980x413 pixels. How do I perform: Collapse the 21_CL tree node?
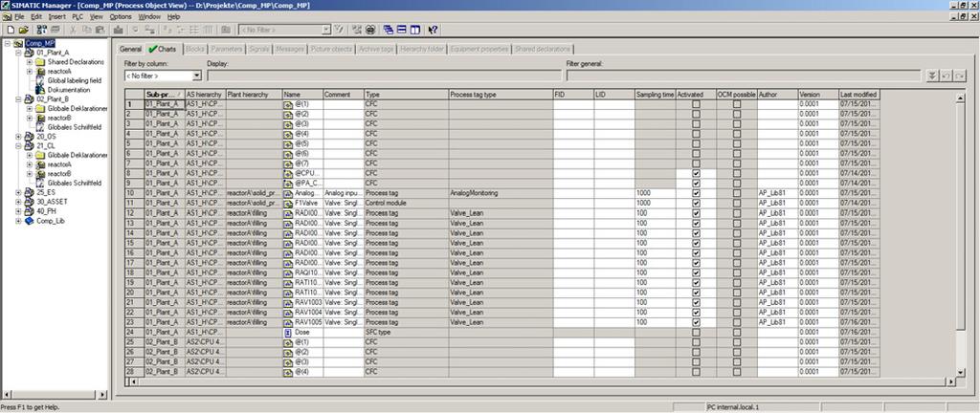18,146
